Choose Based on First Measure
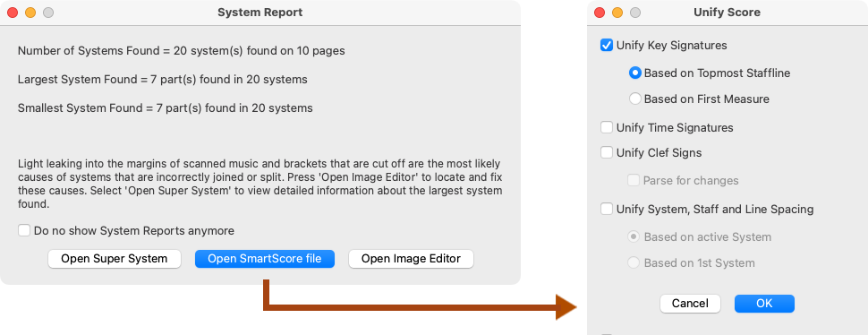The width and height of the screenshot is (868, 335). 635,99
